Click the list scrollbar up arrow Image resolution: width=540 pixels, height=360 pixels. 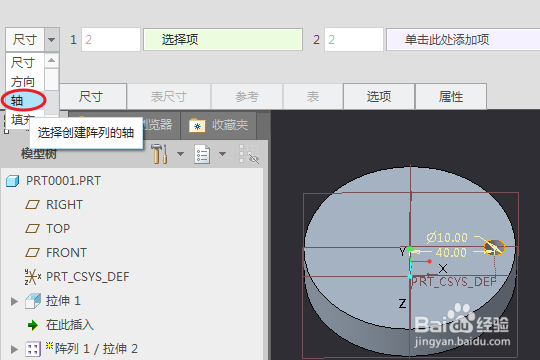point(52,61)
